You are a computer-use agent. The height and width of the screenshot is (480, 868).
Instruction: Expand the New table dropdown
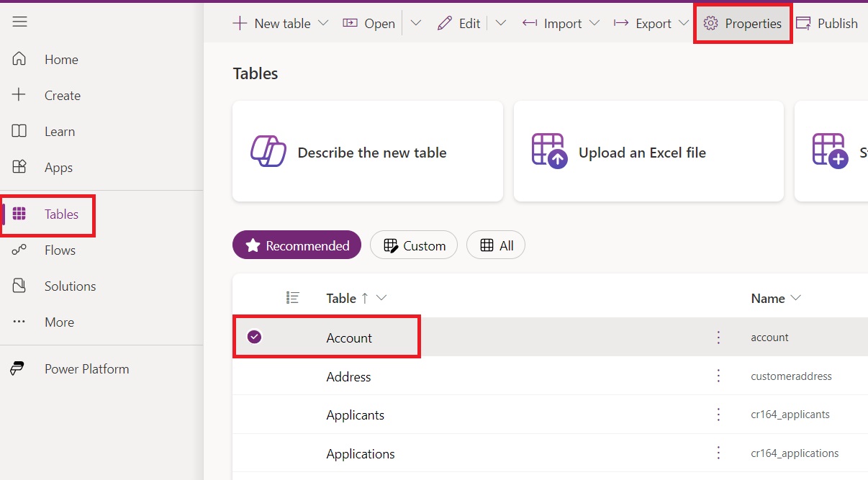(x=323, y=23)
